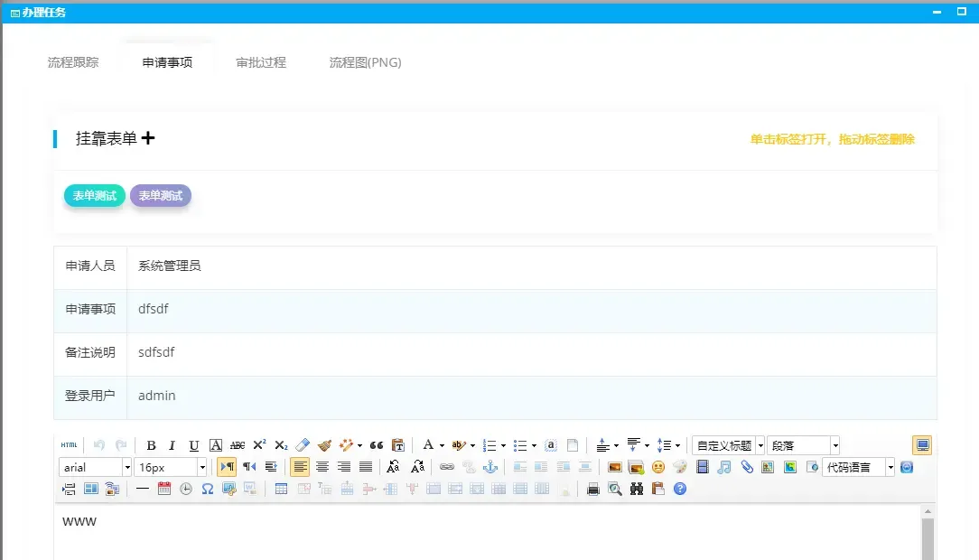Click the blue help question mark icon
The width and height of the screenshot is (979, 560).
[x=680, y=489]
